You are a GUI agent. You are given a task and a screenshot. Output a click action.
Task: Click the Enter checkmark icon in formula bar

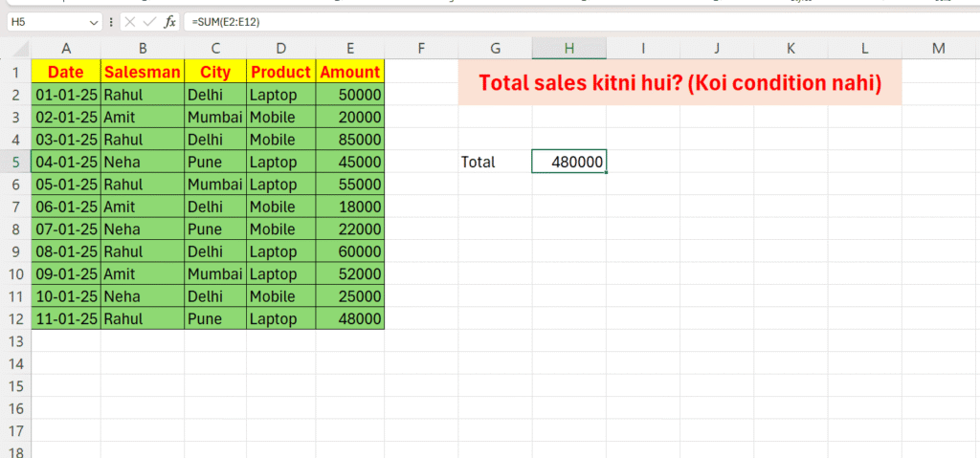[x=148, y=23]
